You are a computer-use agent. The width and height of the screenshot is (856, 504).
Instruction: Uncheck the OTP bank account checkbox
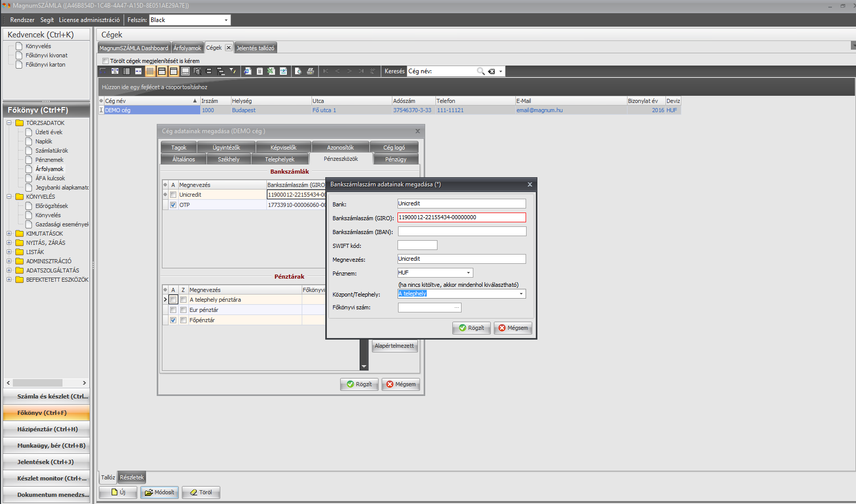click(173, 205)
